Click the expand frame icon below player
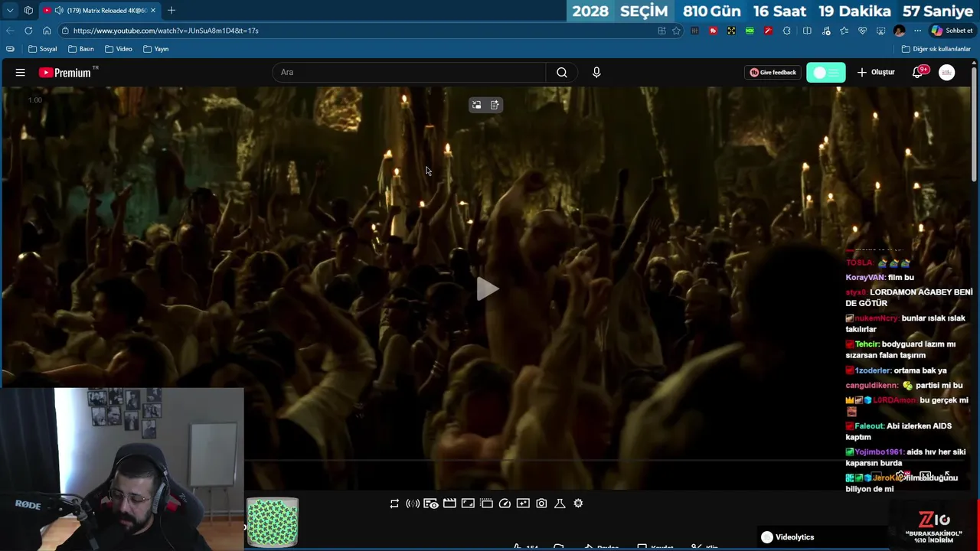Image resolution: width=980 pixels, height=551 pixels. coord(468,503)
